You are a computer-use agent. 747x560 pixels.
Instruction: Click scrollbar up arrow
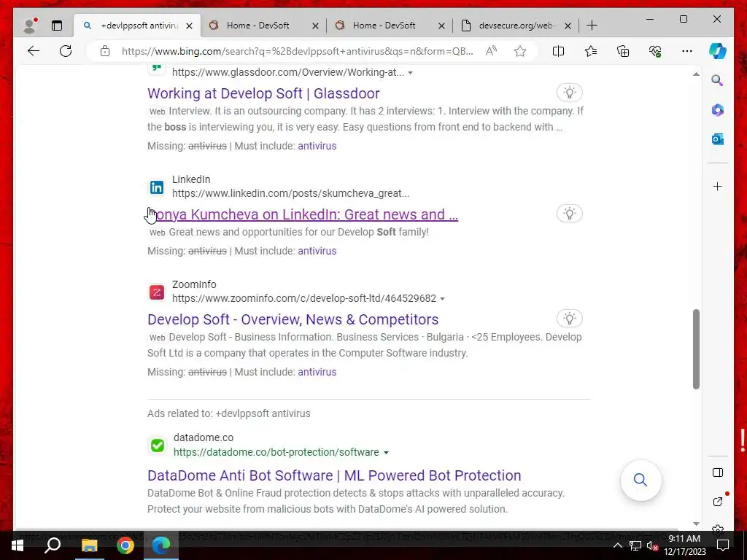coord(696,74)
